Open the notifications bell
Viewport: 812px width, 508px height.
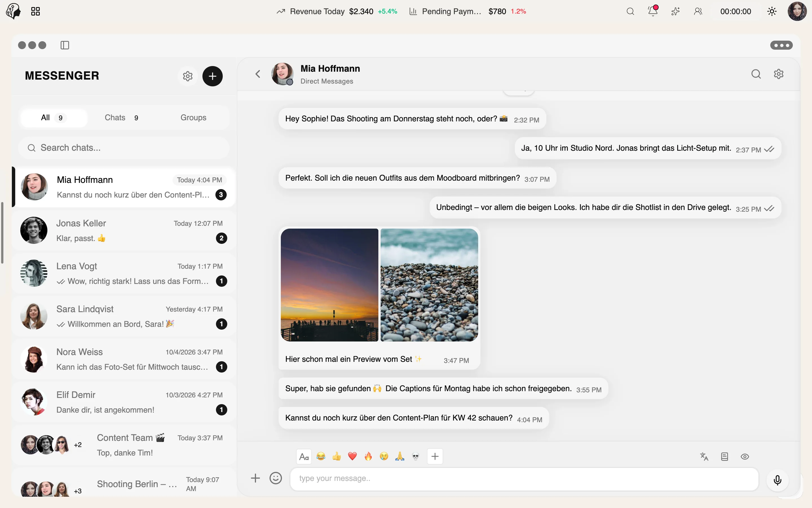[653, 11]
